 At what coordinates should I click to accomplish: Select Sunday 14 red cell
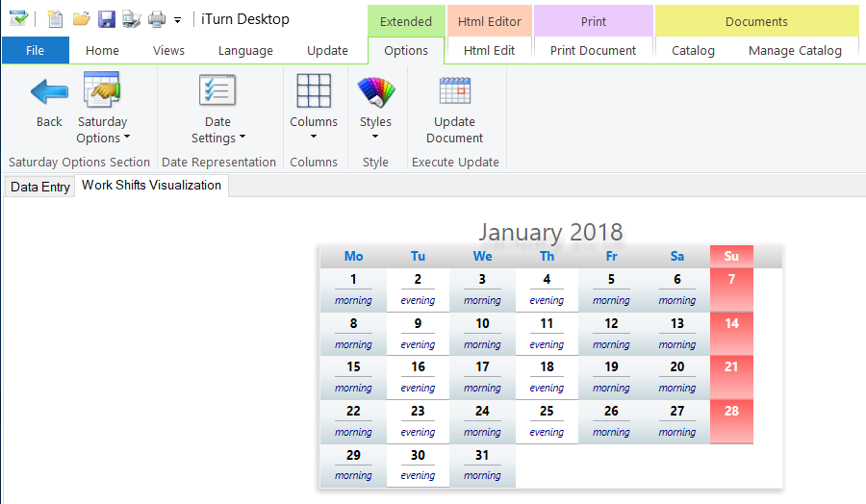pyautogui.click(x=731, y=334)
